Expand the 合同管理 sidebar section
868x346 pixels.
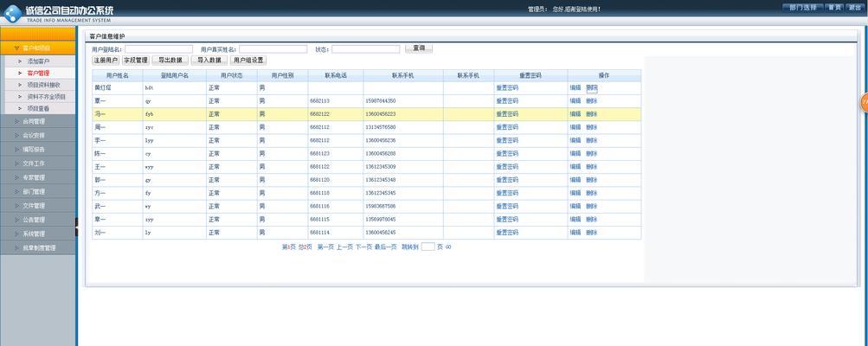37,121
